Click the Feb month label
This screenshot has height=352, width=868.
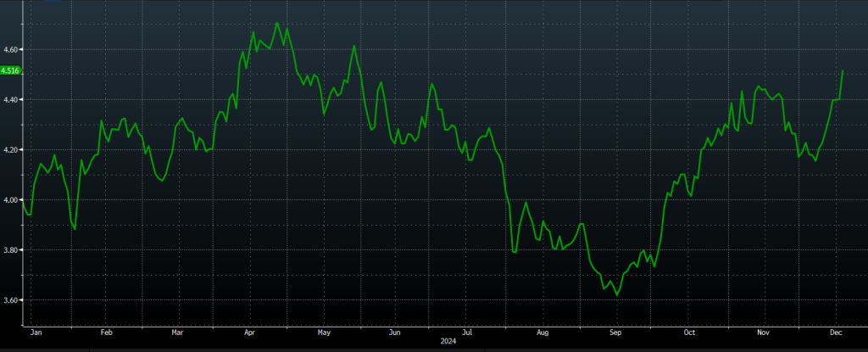pyautogui.click(x=106, y=332)
